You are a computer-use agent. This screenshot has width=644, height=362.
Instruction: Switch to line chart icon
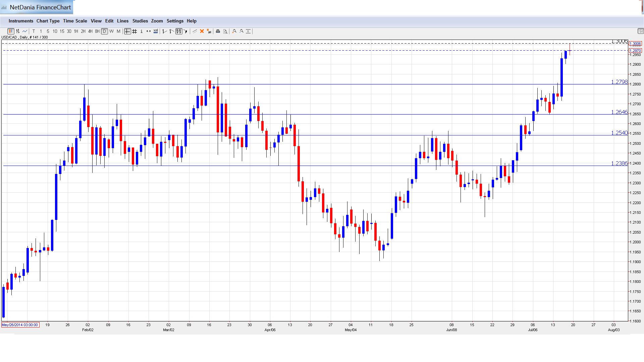(25, 31)
